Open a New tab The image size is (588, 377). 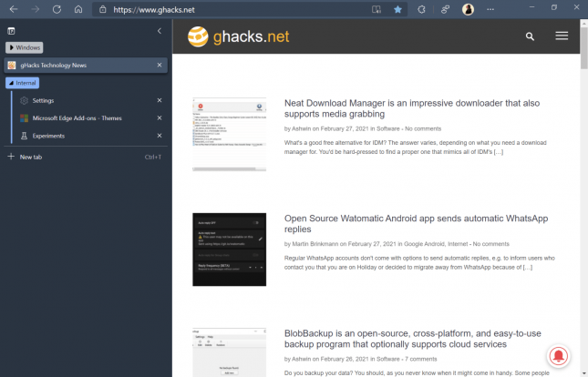[86, 157]
